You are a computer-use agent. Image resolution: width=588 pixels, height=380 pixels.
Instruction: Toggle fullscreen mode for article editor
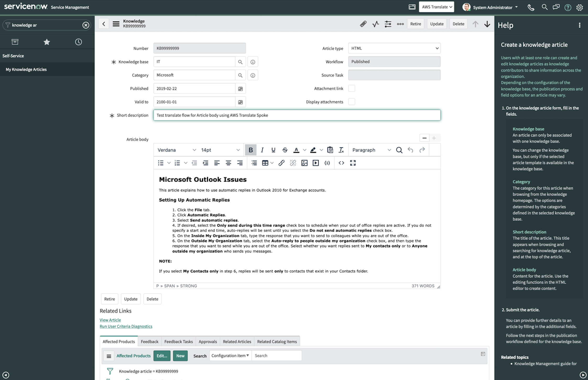pos(353,163)
